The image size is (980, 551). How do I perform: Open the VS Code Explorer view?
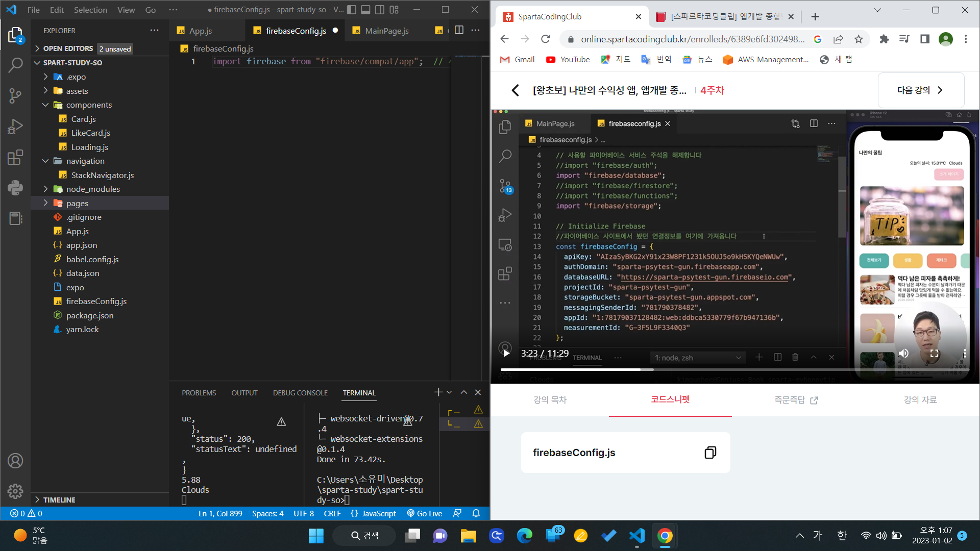[15, 36]
